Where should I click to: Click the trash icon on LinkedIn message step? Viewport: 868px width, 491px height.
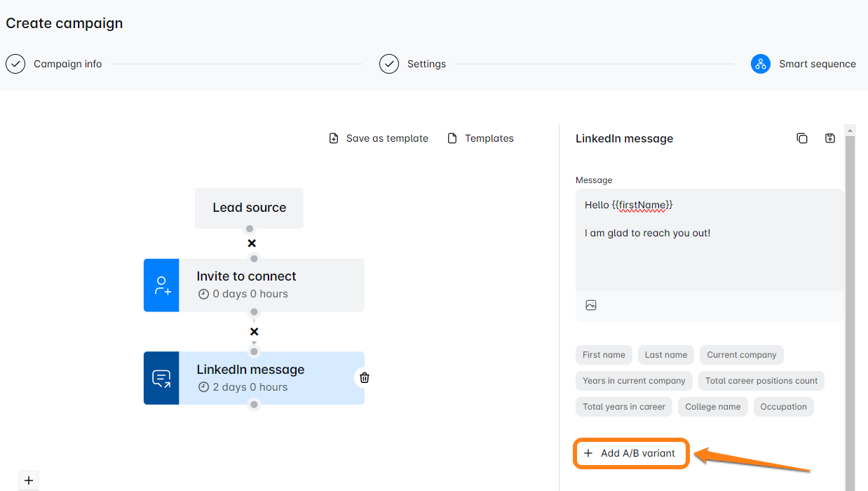click(364, 378)
